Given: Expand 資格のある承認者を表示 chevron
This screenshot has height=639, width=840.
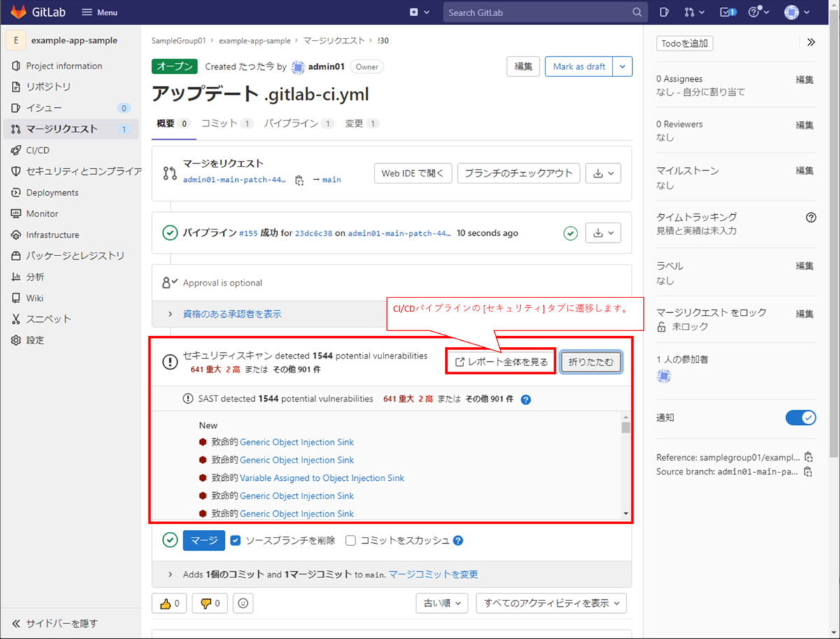Looking at the screenshot, I should (170, 314).
